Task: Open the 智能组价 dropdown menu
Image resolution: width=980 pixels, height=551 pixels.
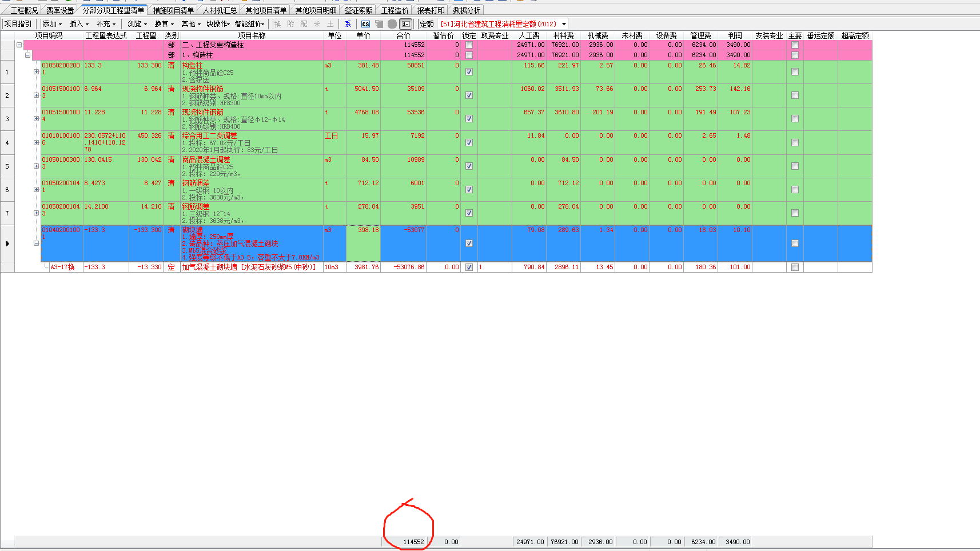Action: click(x=250, y=24)
